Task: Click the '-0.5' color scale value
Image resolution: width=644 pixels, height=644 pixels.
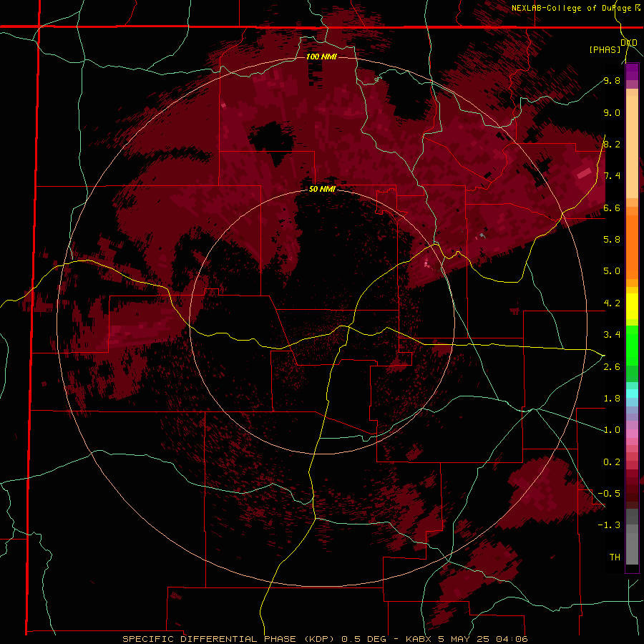Action: (610, 494)
